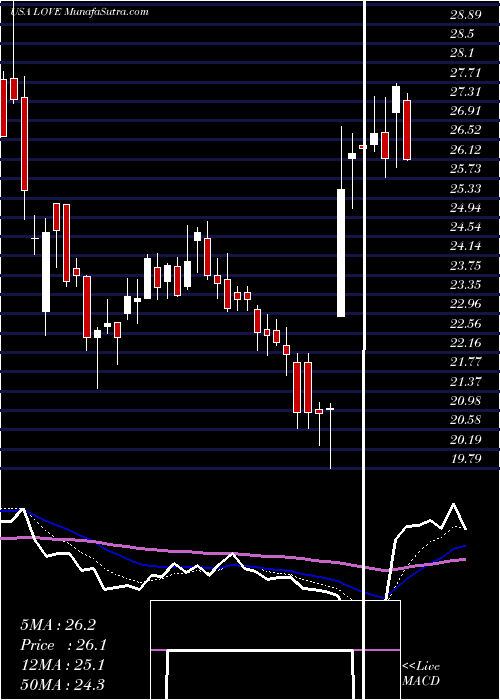Click the 27.31 price axis label
The image size is (500, 700).
(466, 92)
